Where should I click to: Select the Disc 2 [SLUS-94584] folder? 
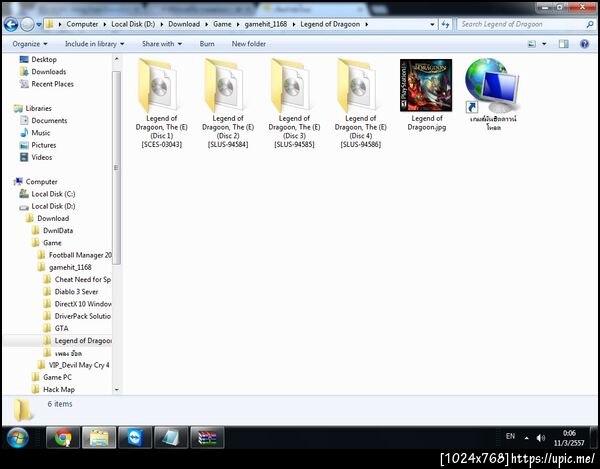click(228, 103)
